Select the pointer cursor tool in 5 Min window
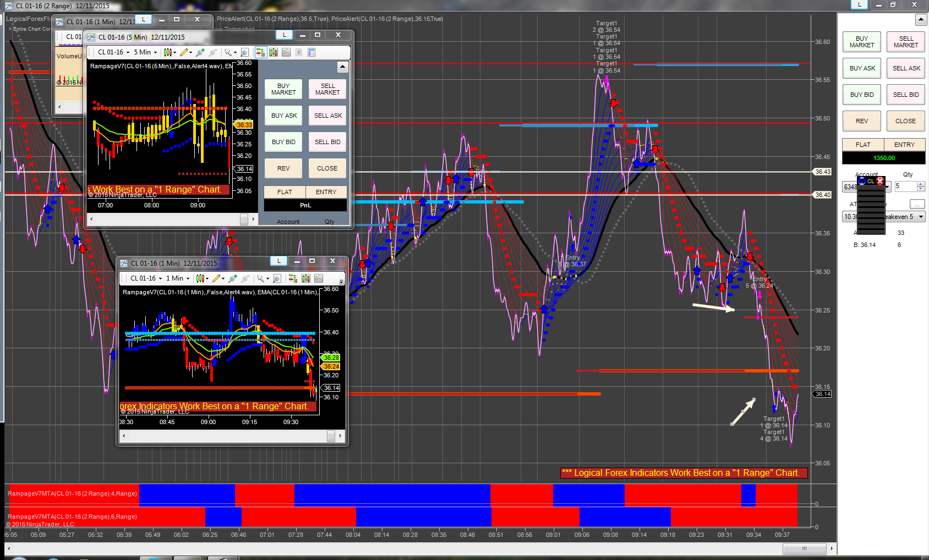Viewport: 929px width, 560px height. (230, 52)
